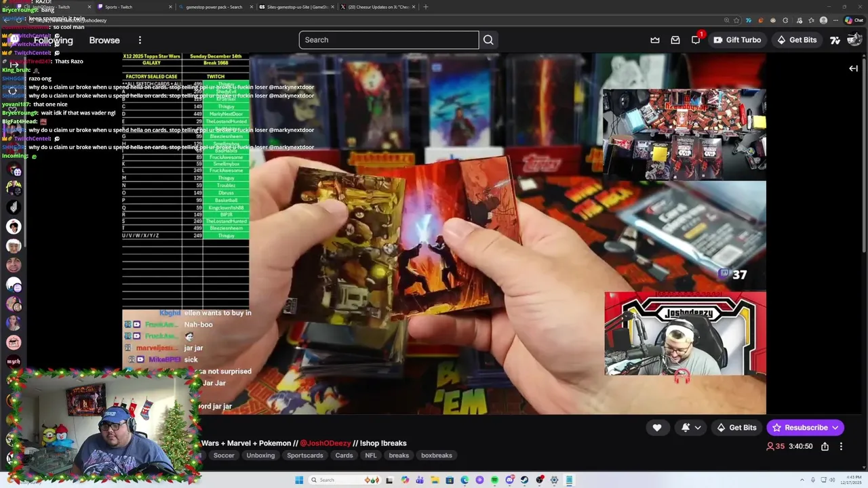Click the Twitch search magnifier button
The width and height of the screenshot is (868, 488).
(488, 40)
